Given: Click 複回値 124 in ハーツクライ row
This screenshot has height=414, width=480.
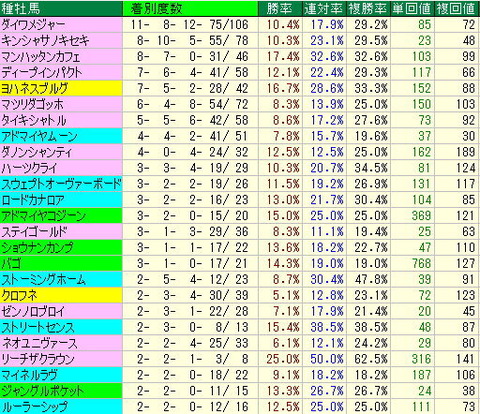Looking at the screenshot, I should 465,168.
